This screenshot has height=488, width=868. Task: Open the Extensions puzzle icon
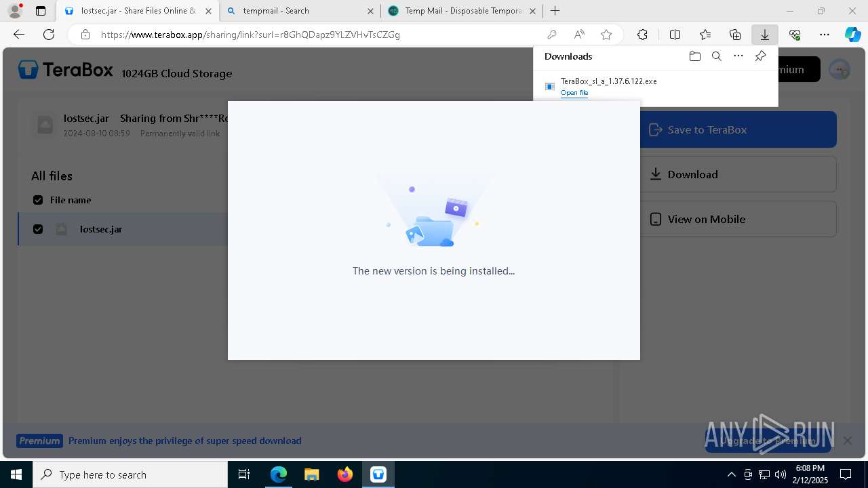click(x=642, y=35)
